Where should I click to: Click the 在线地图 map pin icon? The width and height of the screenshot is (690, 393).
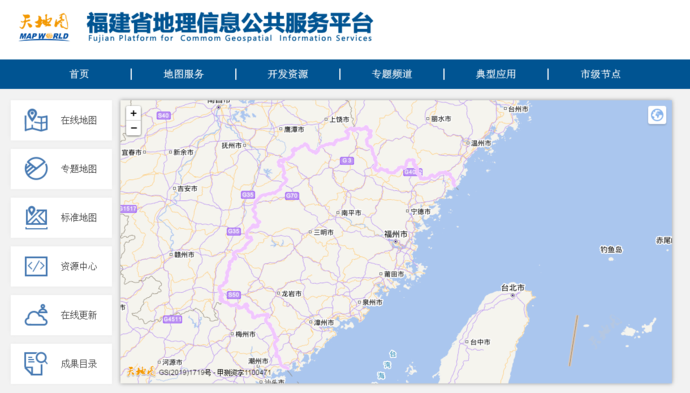click(36, 120)
